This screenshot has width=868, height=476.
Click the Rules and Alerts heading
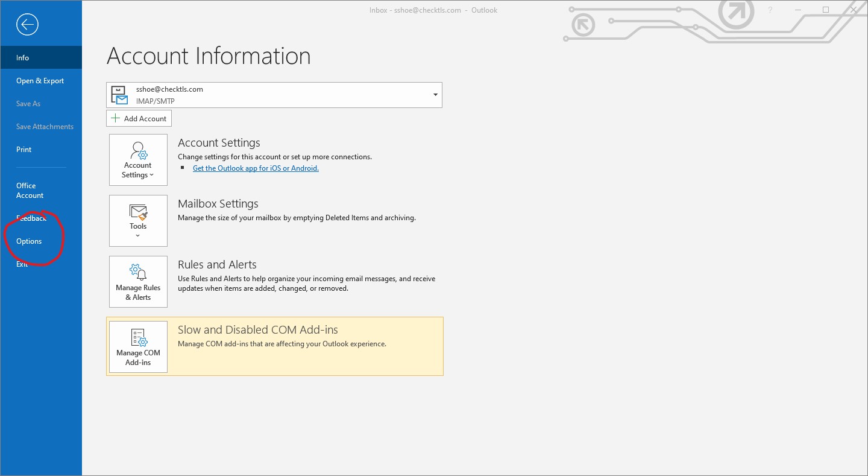217,264
